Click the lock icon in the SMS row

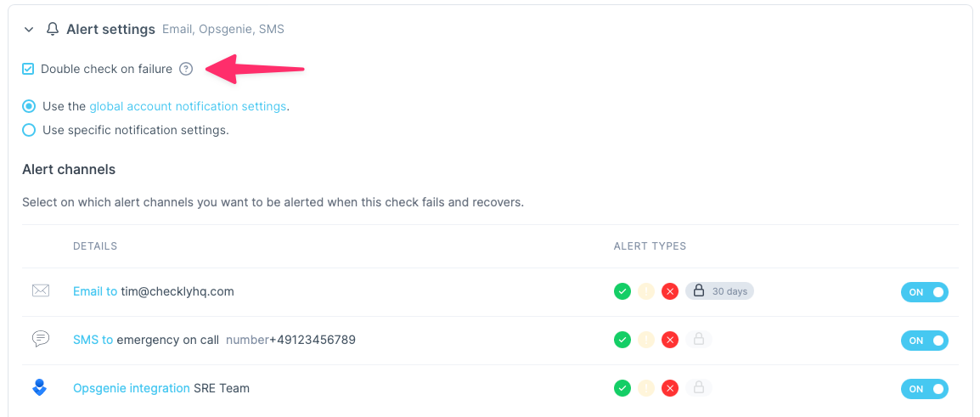pos(699,340)
